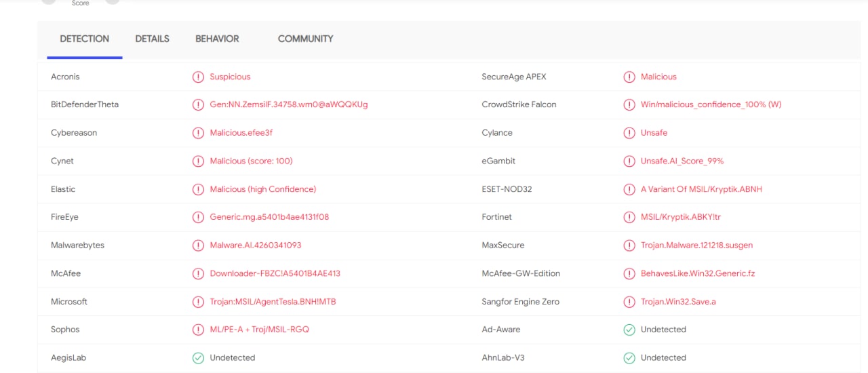Click alert icon beside Trojan.Malware.121218.susgen
868x373 pixels.
tap(629, 246)
